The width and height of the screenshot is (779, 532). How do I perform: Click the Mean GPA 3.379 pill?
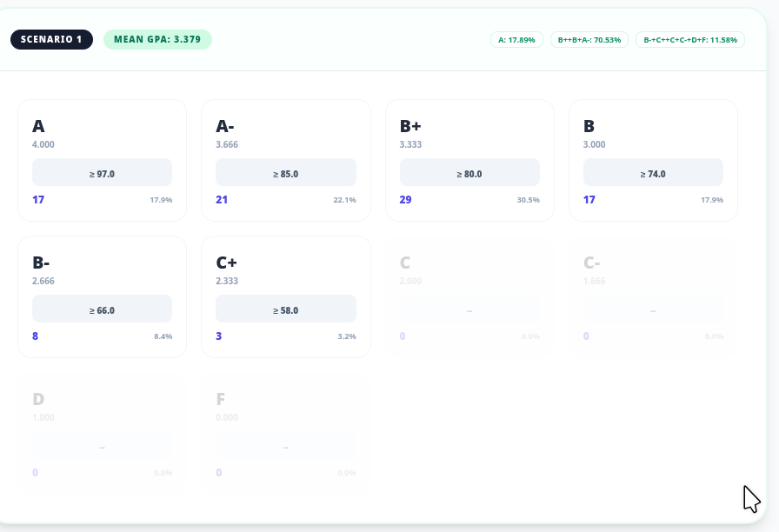click(x=157, y=39)
